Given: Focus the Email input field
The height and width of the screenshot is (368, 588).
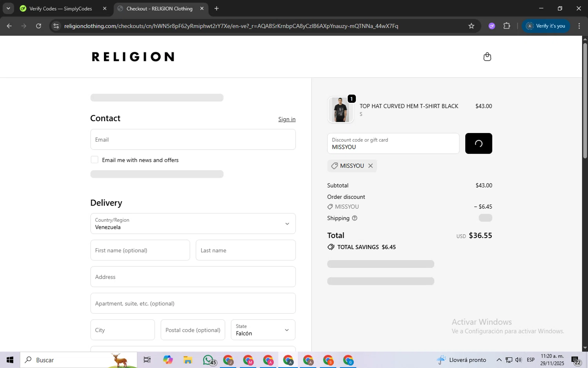Looking at the screenshot, I should coord(193,139).
